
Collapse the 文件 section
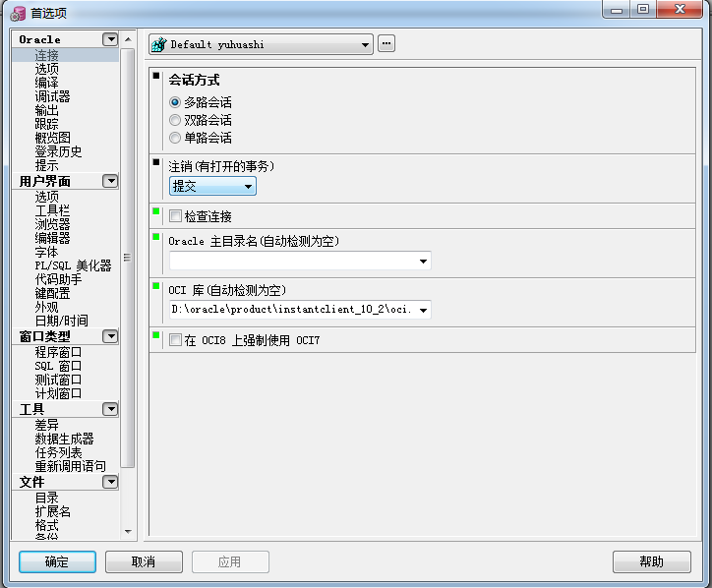110,482
